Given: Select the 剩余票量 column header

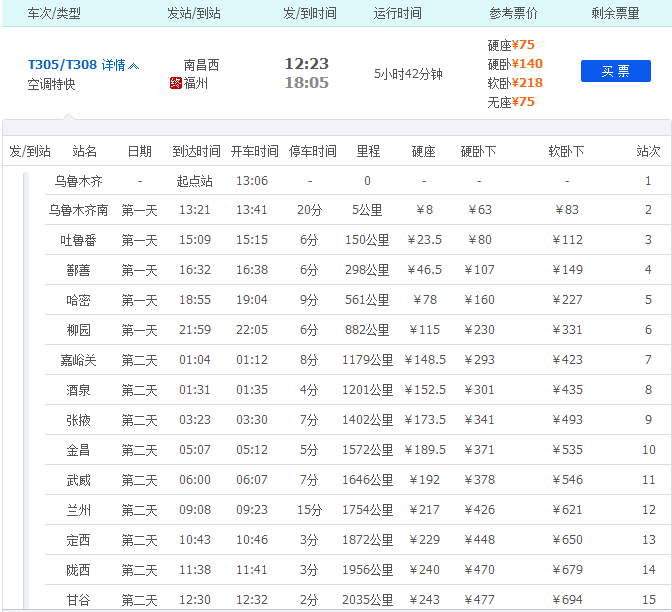Looking at the screenshot, I should [x=615, y=14].
